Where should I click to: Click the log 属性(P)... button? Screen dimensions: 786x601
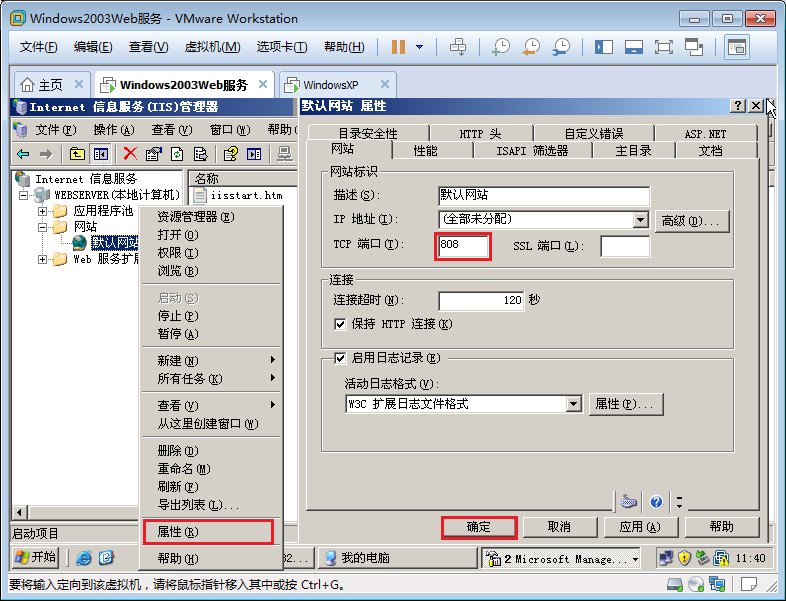(x=626, y=404)
